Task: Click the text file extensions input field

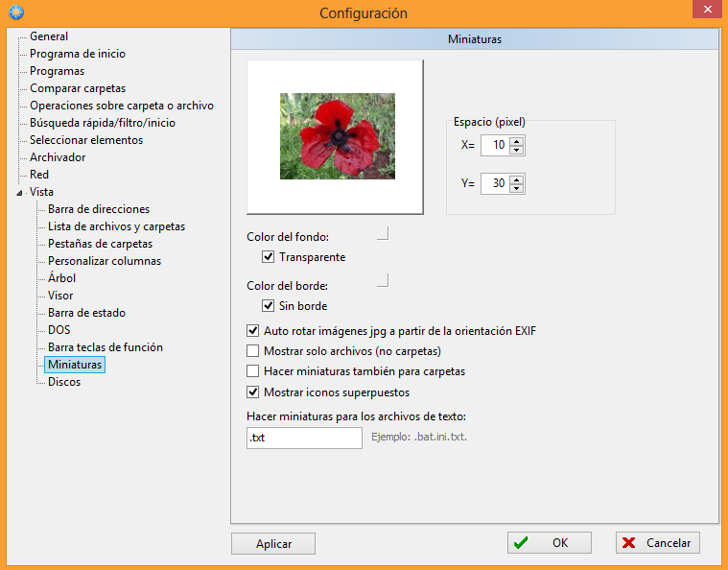Action: (x=304, y=439)
